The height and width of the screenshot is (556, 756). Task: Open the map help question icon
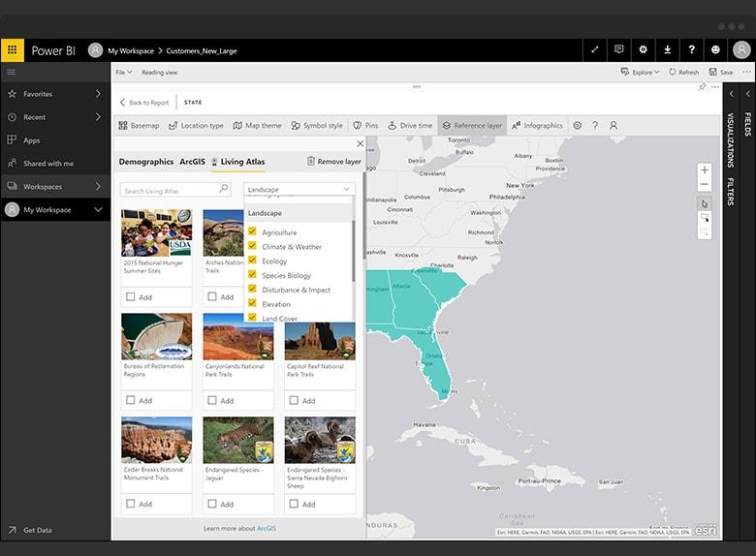(595, 125)
